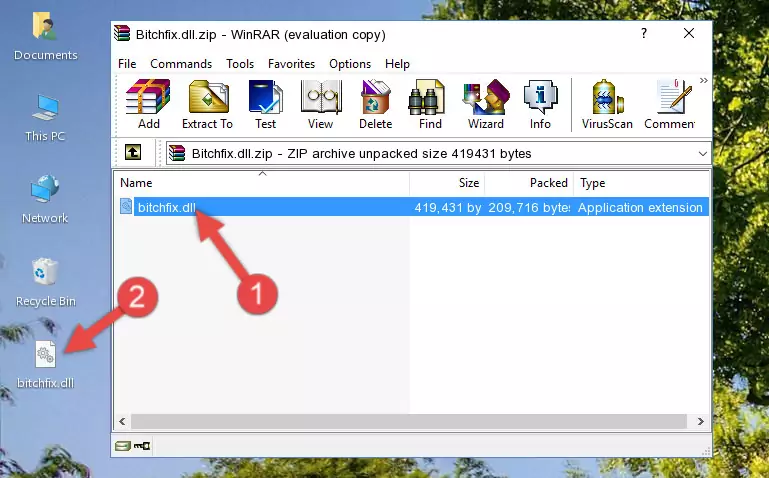This screenshot has height=478, width=769.
Task: Click the Add toolbar icon
Action: (x=148, y=104)
